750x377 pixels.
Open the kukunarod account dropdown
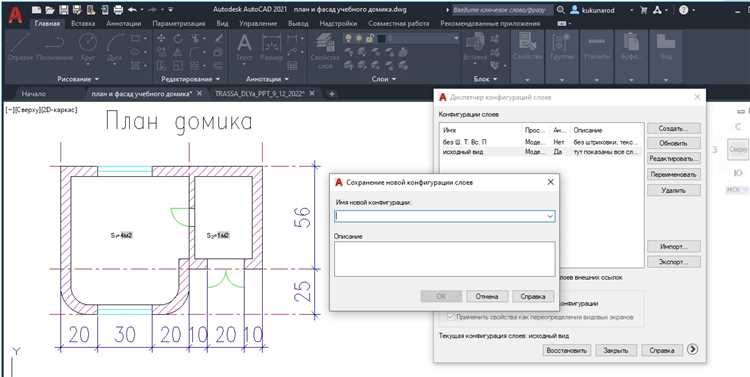click(631, 10)
